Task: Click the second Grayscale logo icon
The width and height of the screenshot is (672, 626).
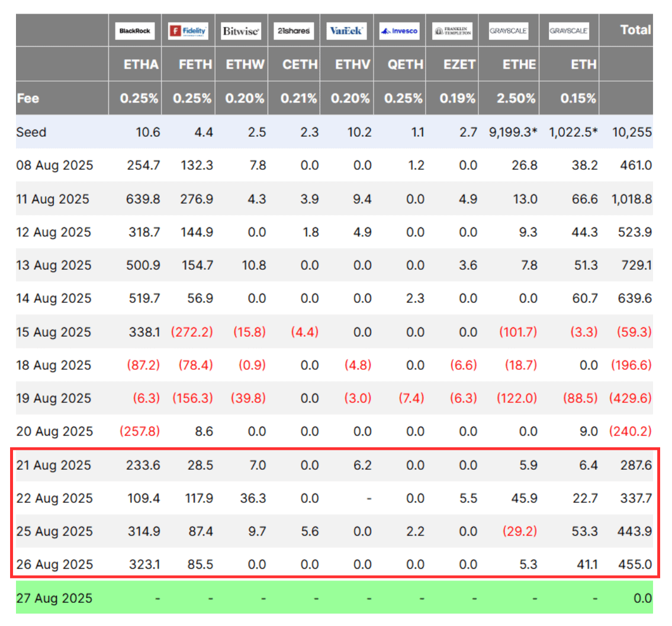Action: pos(569,30)
